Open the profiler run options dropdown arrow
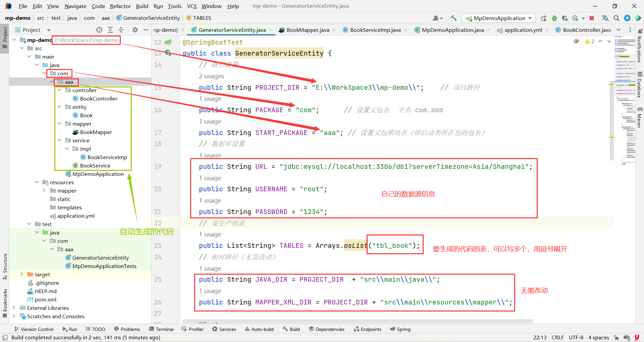Image resolution: width=644 pixels, height=342 pixels. click(583, 18)
